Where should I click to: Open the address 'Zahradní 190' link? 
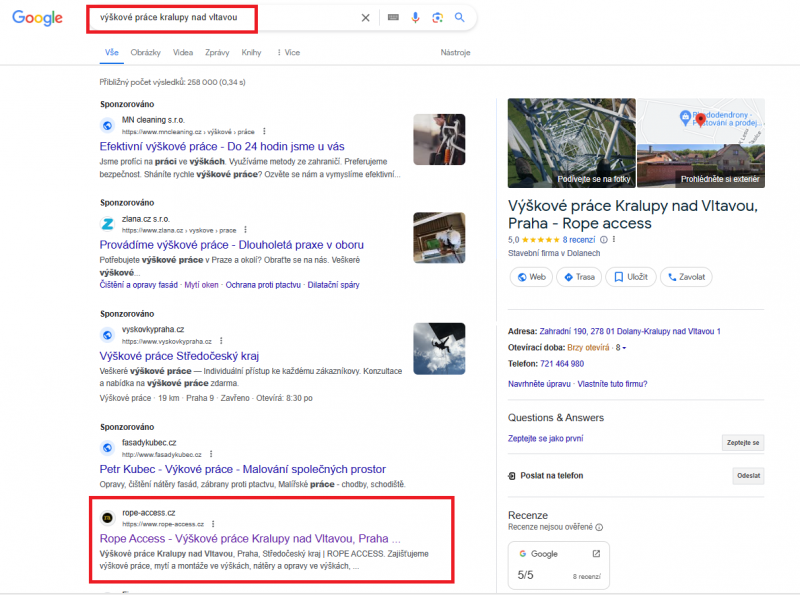630,332
